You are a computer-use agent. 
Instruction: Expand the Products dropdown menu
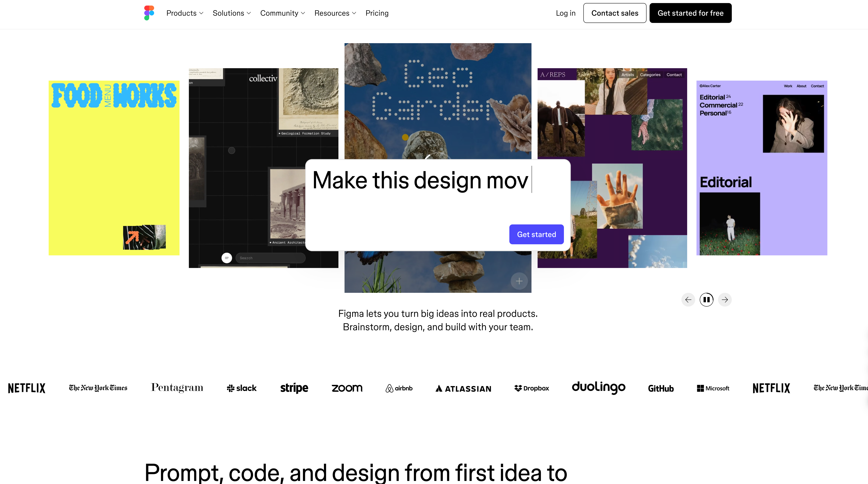point(185,13)
